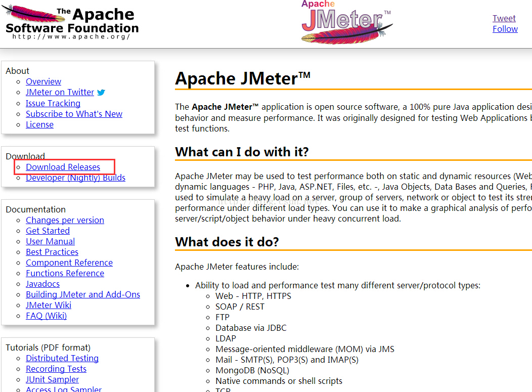Click the MongoDB (NoSQL) list item
This screenshot has height=392, width=532.
(x=252, y=371)
